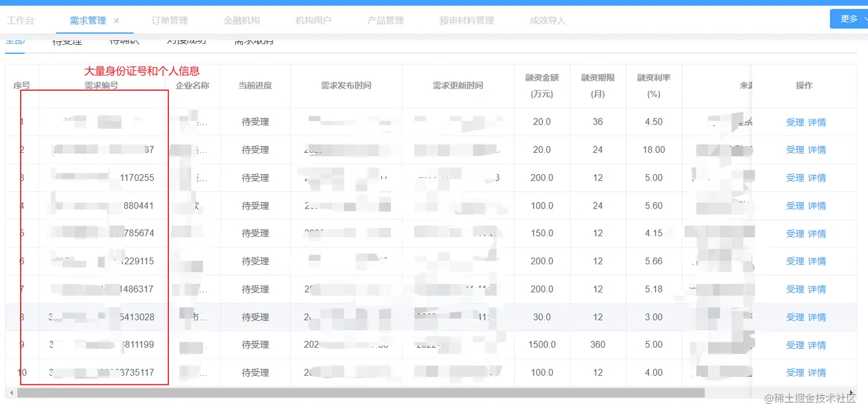Close the 需求管理 tab with its x icon
The image size is (868, 416).
[117, 21]
